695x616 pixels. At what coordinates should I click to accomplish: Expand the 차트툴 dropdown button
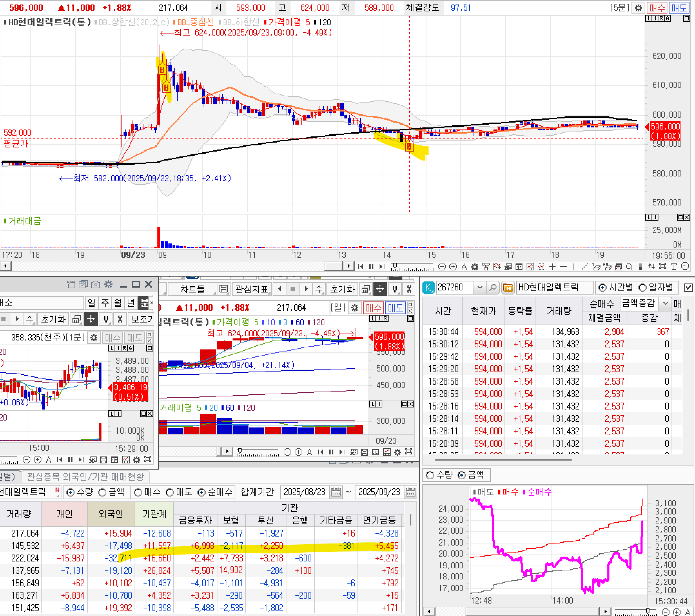coord(193,289)
